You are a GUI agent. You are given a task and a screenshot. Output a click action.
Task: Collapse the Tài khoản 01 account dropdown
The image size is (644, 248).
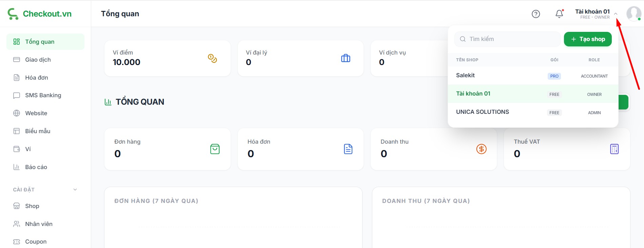tap(616, 14)
